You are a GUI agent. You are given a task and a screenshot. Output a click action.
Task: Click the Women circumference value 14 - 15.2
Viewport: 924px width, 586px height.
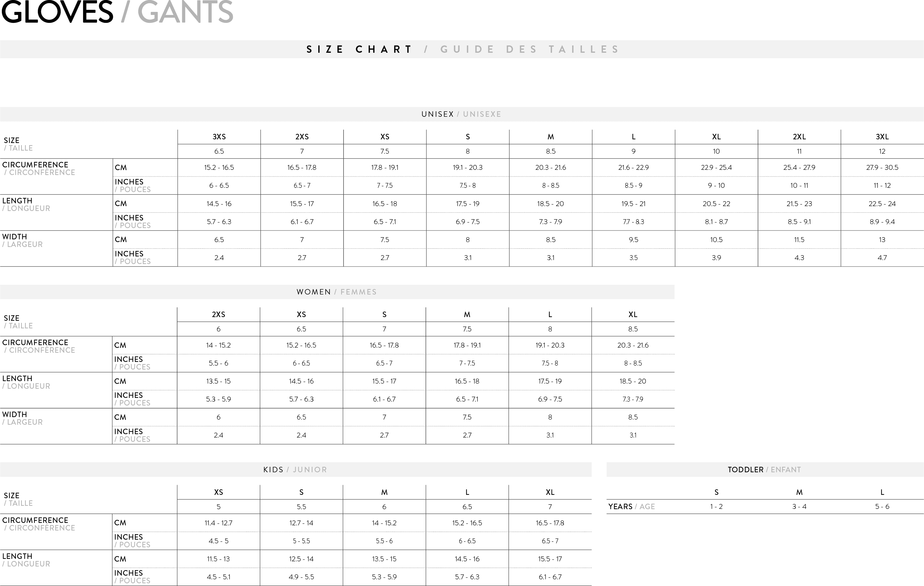pos(218,345)
